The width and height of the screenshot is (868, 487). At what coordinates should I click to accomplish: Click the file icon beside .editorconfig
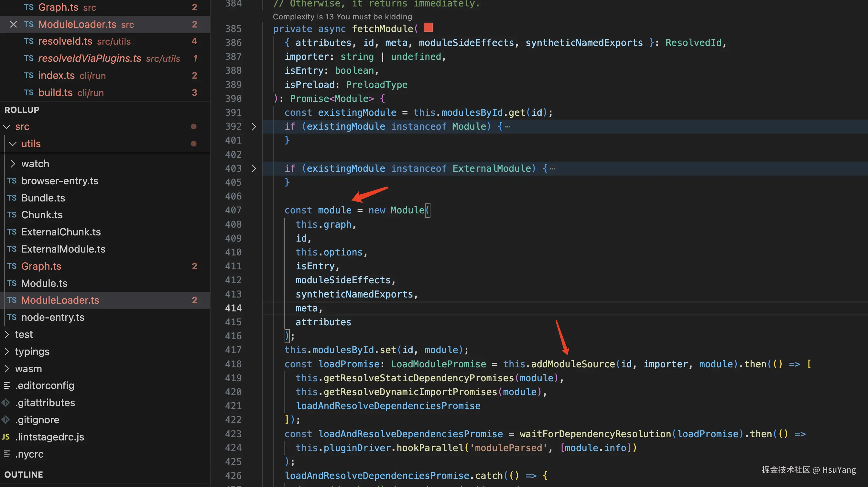[x=7, y=385]
